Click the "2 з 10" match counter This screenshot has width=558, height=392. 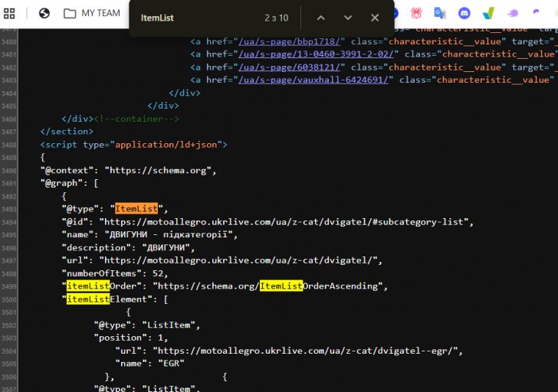point(277,18)
